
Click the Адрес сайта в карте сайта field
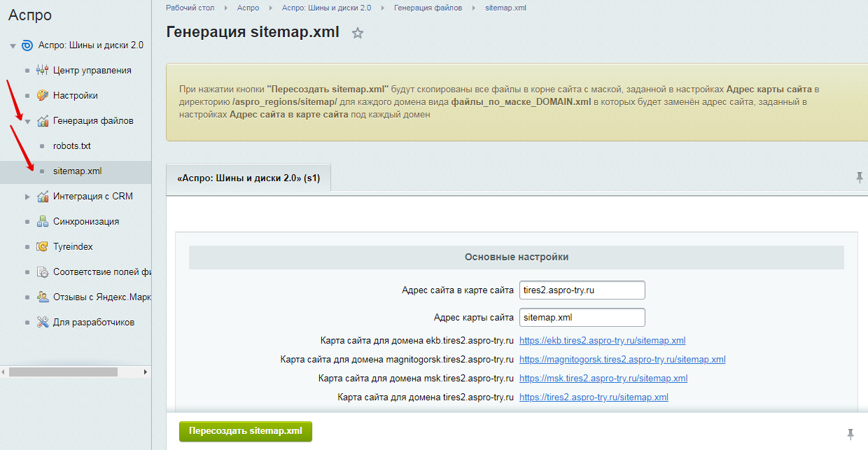point(582,290)
